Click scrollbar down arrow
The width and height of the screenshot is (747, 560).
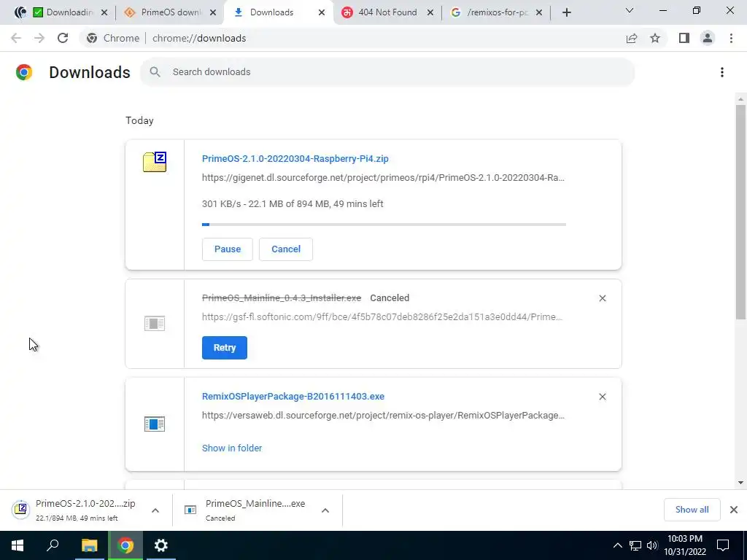[x=740, y=483]
